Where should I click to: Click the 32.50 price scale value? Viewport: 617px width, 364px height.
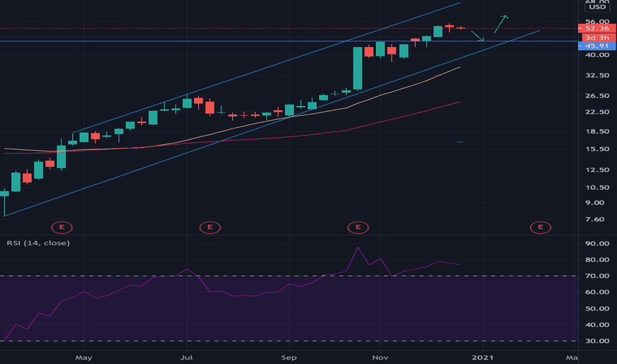click(x=597, y=75)
